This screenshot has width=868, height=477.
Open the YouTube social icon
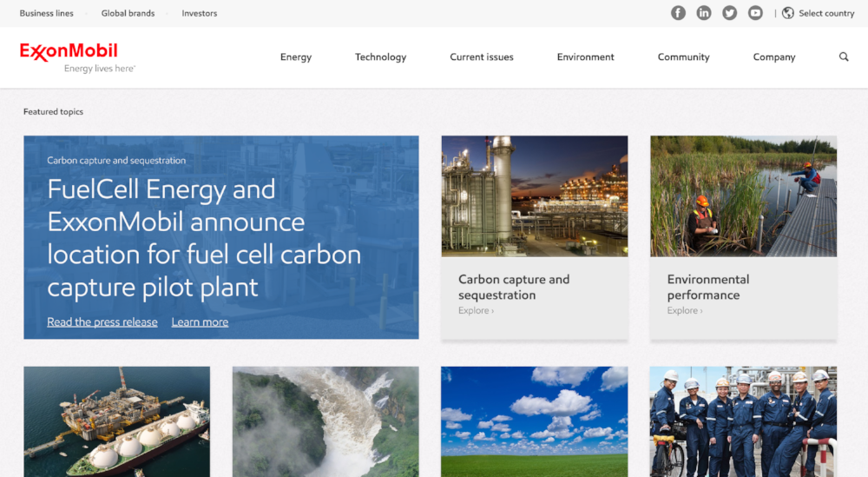755,13
